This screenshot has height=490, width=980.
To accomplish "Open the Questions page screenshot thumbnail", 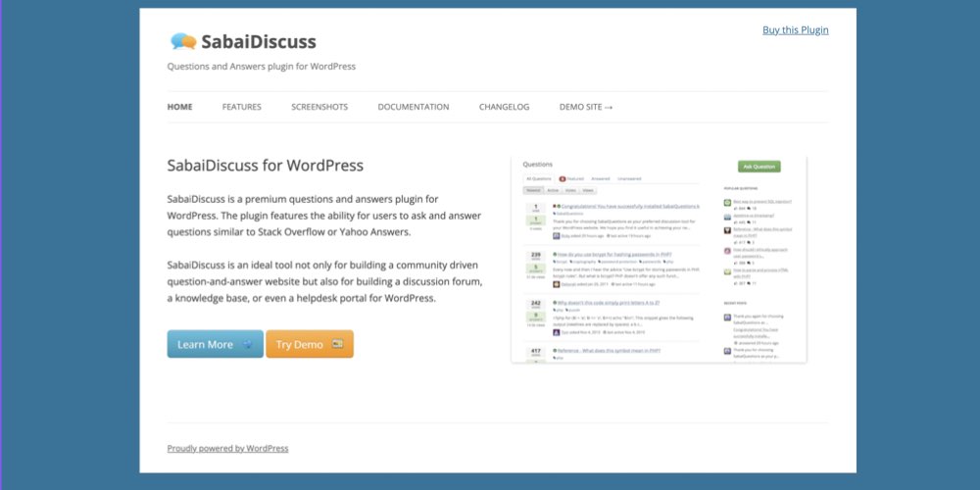I will tap(659, 260).
